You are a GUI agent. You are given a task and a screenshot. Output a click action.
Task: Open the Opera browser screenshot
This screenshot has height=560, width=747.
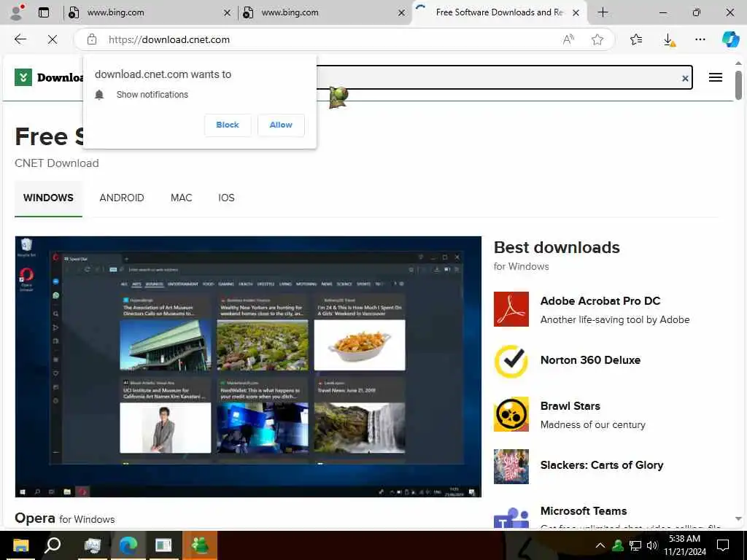click(x=248, y=367)
